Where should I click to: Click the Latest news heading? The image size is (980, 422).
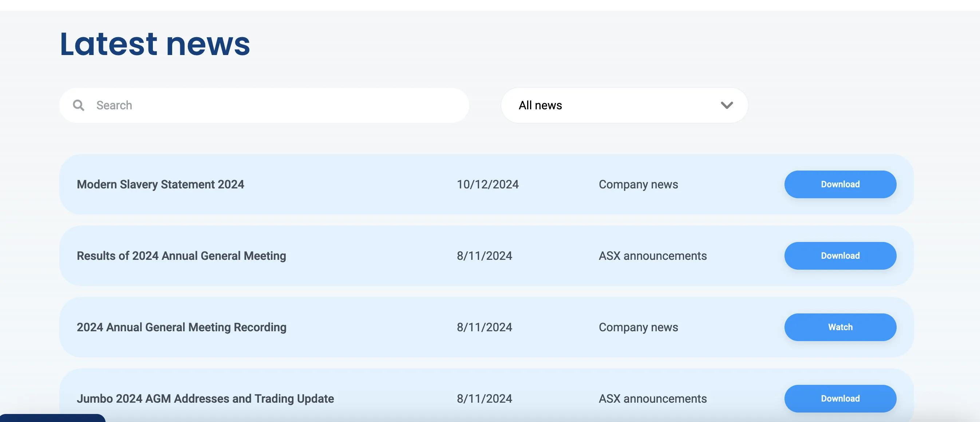tap(155, 44)
